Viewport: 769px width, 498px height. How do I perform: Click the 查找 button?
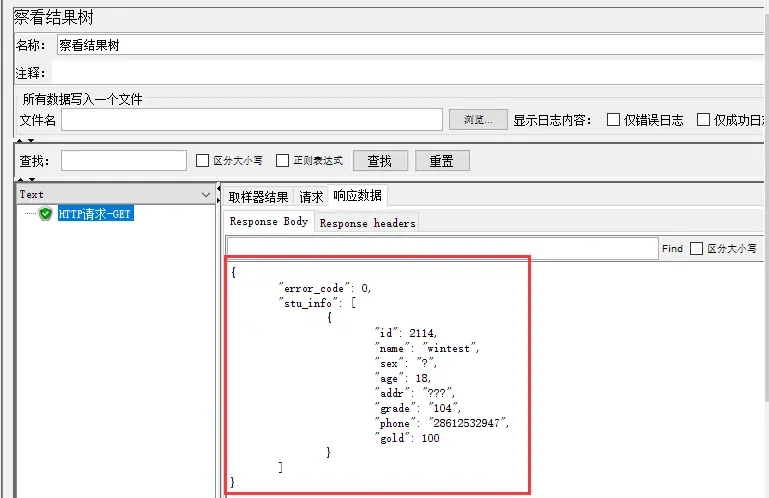coord(380,161)
